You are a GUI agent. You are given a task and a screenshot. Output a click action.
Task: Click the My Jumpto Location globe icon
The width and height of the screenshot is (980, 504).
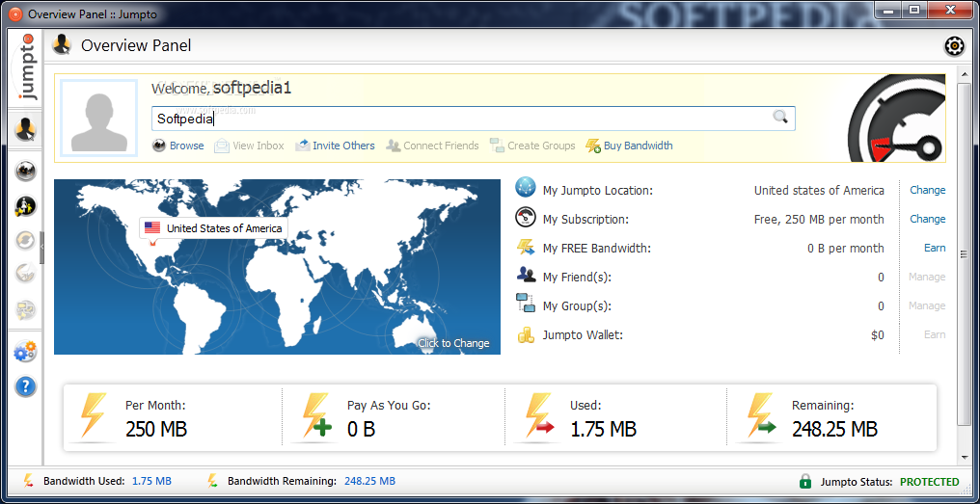[526, 189]
